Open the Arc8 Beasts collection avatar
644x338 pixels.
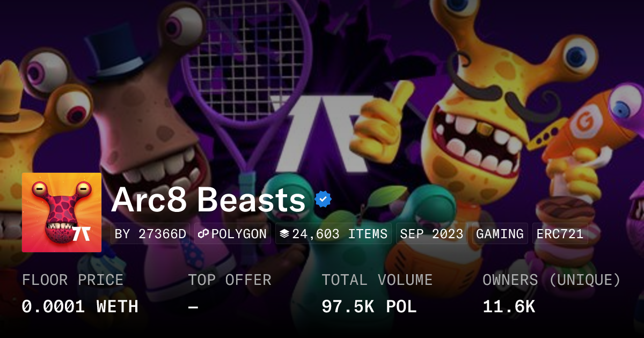[62, 212]
